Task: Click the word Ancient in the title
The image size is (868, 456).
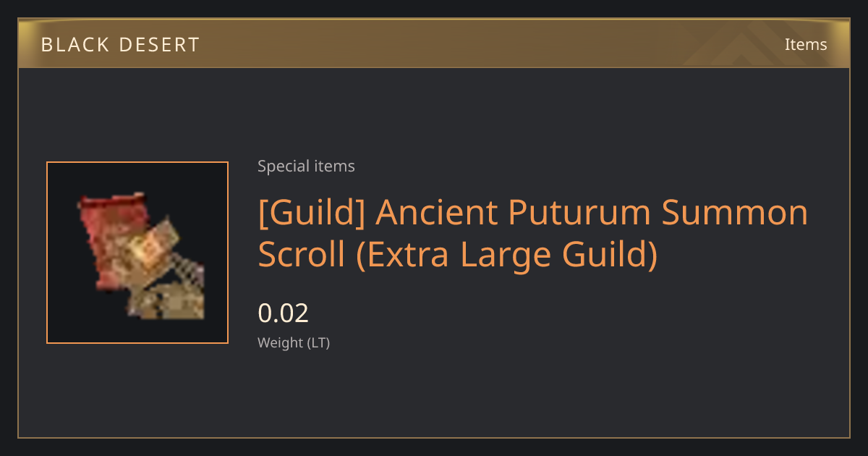Action: click(x=437, y=213)
